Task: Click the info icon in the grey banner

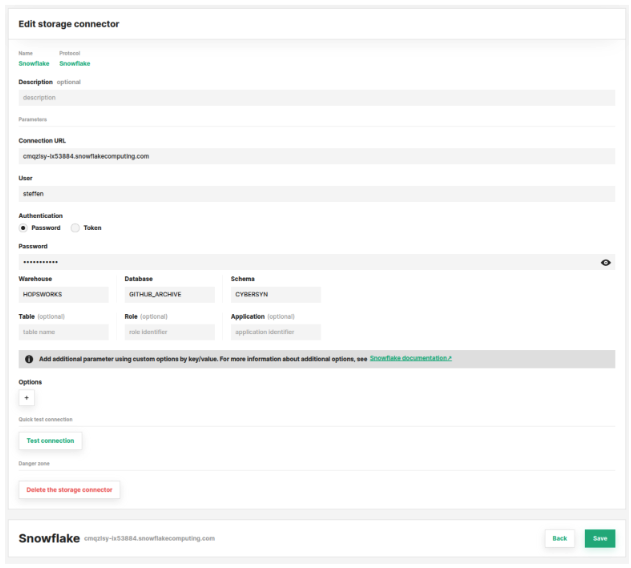Action: 29,358
